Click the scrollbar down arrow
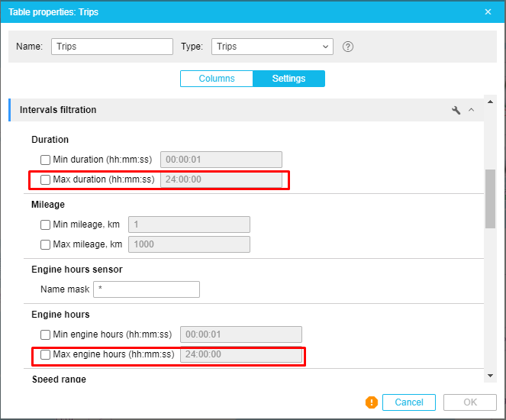Screen dimensions: 506x420 tap(490, 375)
